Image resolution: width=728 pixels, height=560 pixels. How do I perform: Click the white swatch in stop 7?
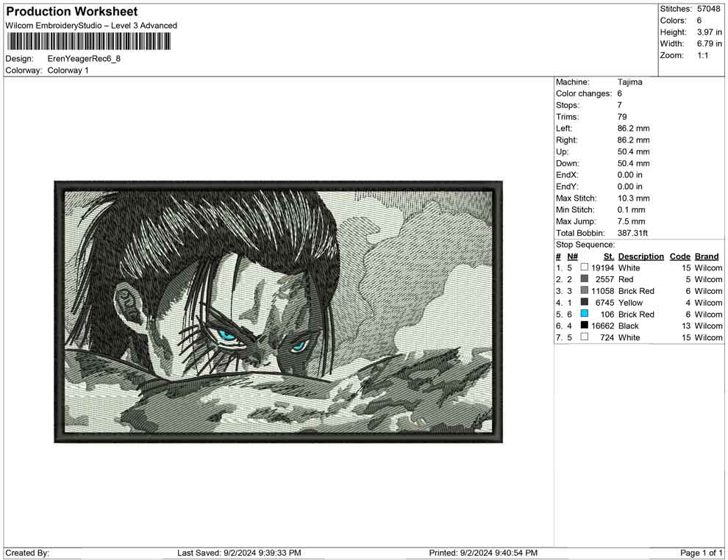click(x=585, y=337)
